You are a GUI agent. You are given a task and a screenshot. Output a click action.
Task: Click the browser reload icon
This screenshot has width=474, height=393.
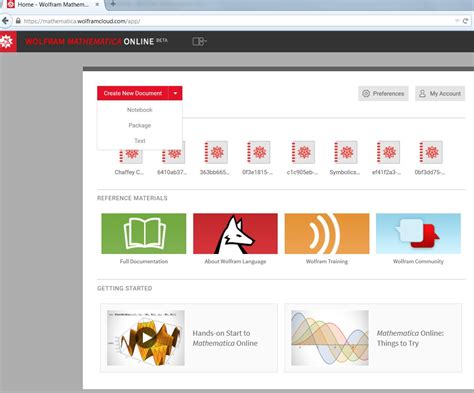tap(465, 21)
